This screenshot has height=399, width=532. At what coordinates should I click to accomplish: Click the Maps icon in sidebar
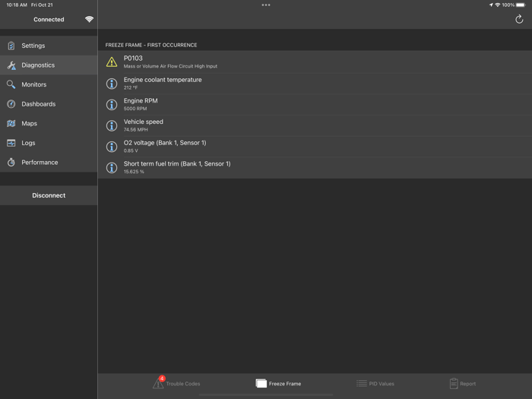(11, 123)
